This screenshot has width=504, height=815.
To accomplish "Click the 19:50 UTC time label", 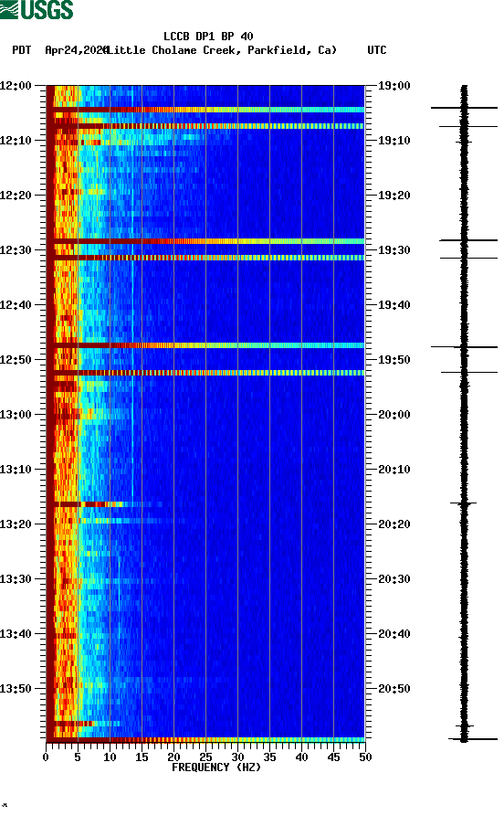I will (x=394, y=360).
